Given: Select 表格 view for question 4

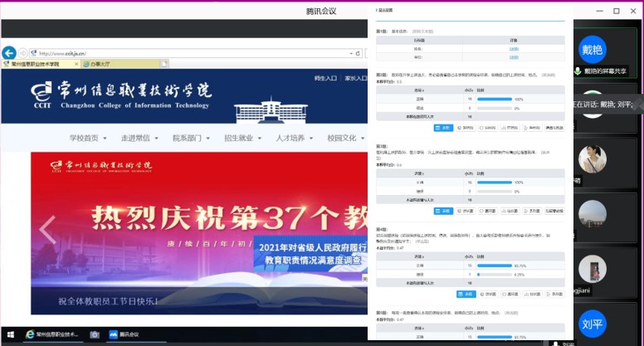Looking at the screenshot, I should point(466,295).
